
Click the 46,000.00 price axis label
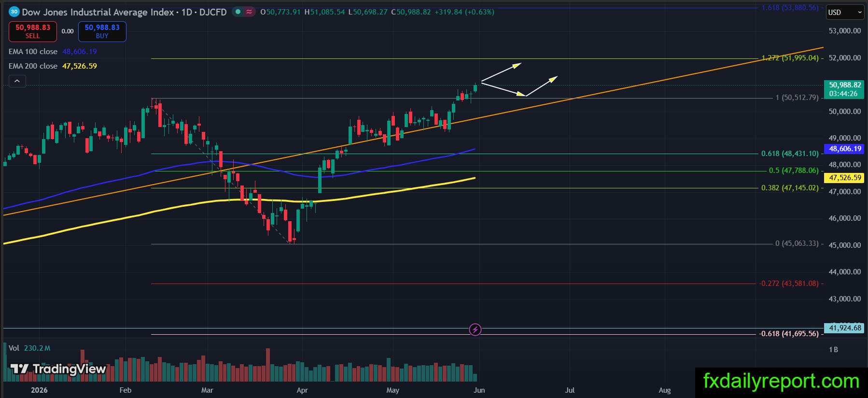pyautogui.click(x=845, y=218)
